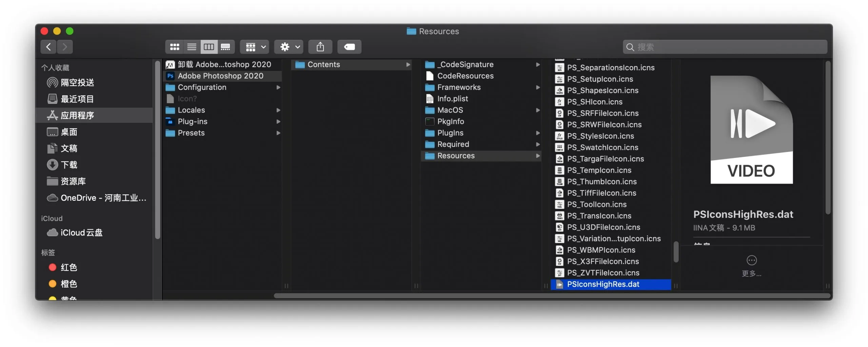Switch to column view in toolbar
The height and width of the screenshot is (347, 868).
pyautogui.click(x=209, y=47)
